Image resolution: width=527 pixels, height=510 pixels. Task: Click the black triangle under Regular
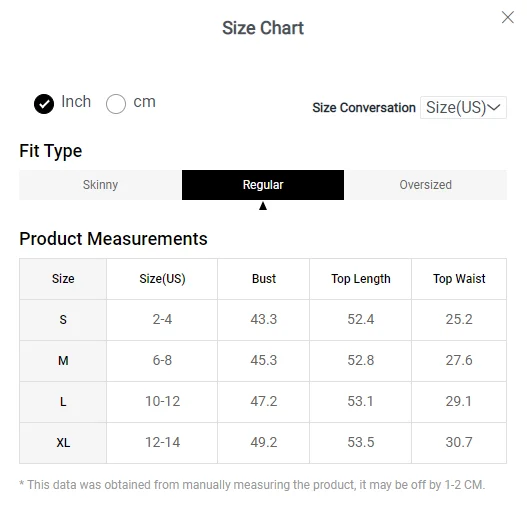click(x=263, y=206)
